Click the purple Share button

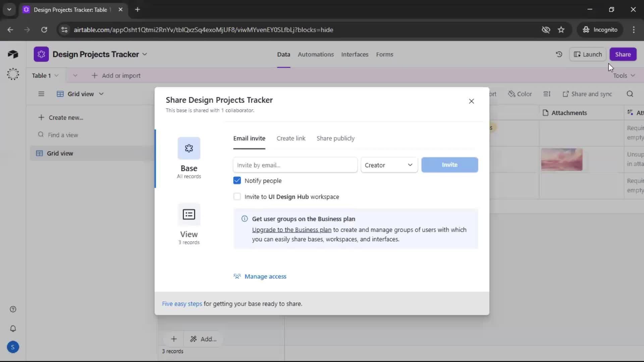[623, 54]
